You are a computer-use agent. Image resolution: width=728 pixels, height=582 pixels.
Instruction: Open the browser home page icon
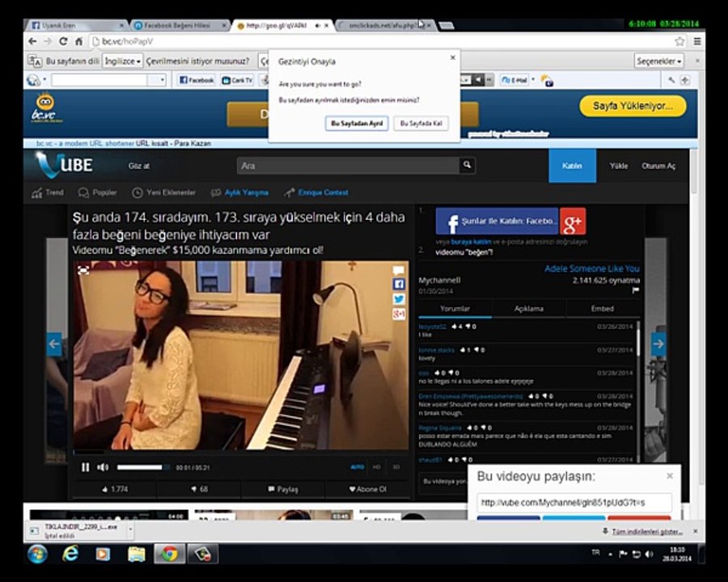pyautogui.click(x=79, y=41)
